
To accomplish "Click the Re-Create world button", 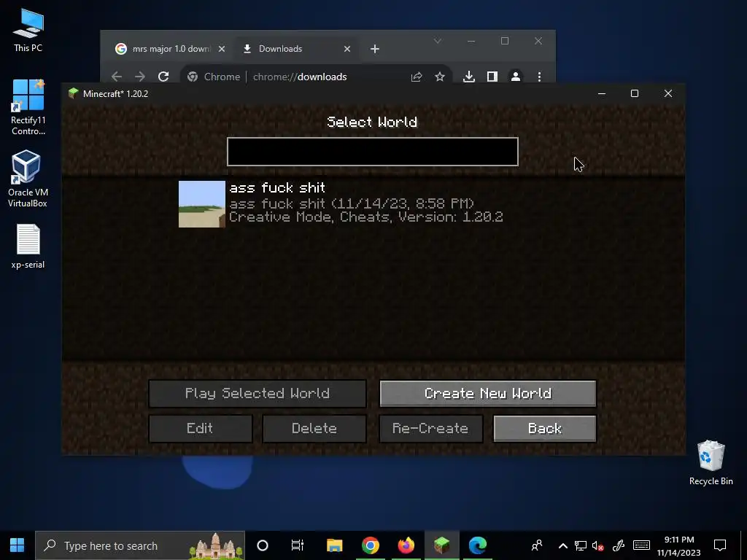I will [430, 429].
